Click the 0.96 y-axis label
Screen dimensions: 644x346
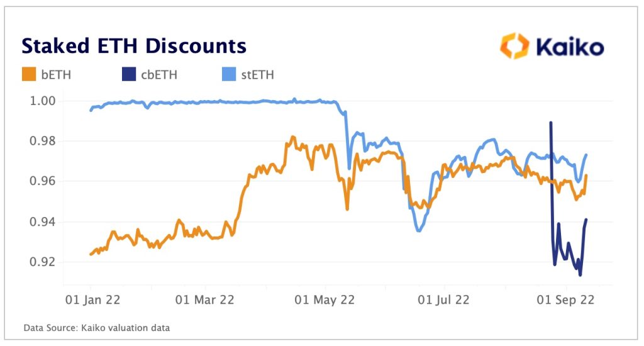43,182
